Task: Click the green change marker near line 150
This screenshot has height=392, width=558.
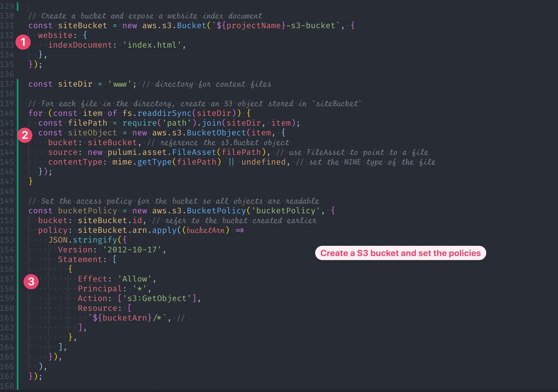Action: pyautogui.click(x=17, y=211)
